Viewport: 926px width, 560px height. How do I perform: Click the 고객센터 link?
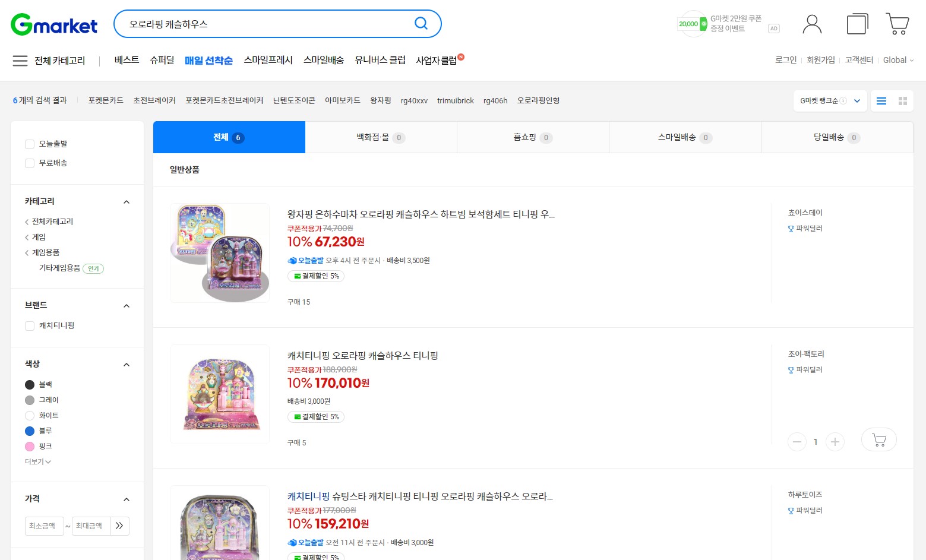pyautogui.click(x=859, y=60)
